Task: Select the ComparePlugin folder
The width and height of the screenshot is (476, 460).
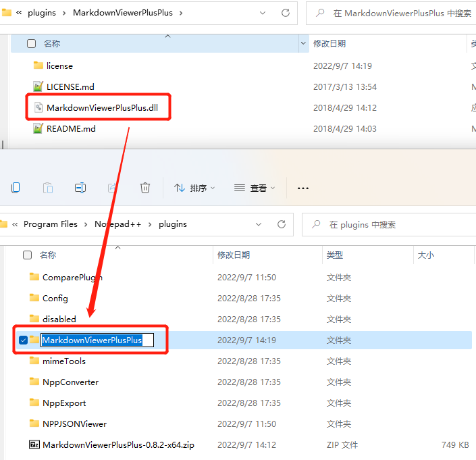Action: point(72,277)
